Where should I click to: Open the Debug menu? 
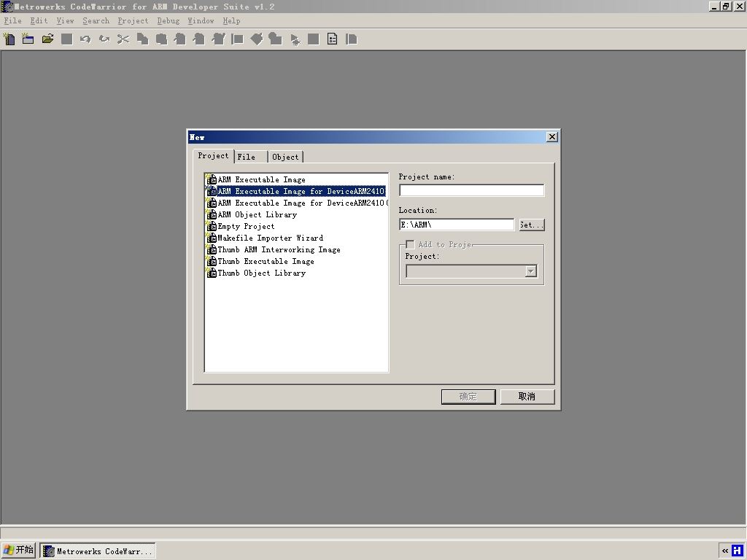click(169, 21)
